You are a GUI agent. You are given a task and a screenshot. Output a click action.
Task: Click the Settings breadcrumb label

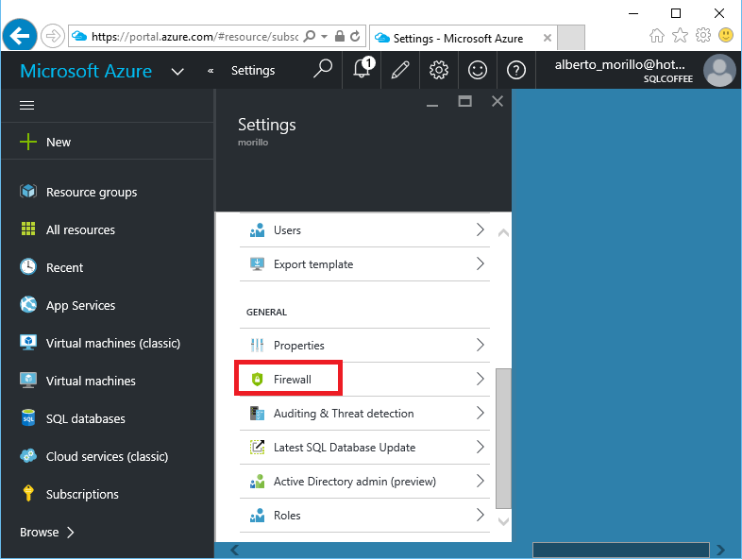(253, 71)
